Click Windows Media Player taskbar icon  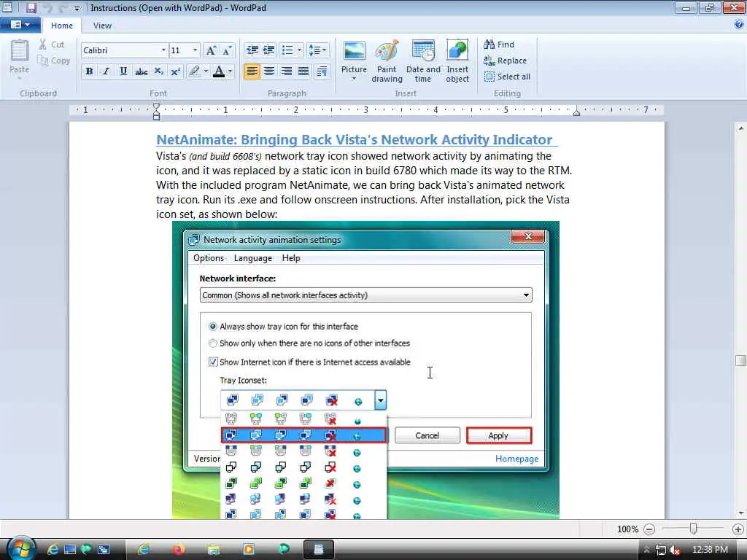248,550
